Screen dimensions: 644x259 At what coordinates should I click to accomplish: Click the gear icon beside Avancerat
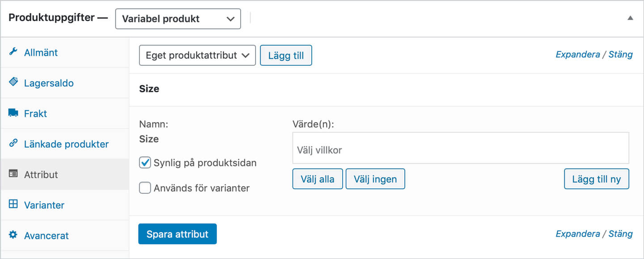pyautogui.click(x=13, y=235)
